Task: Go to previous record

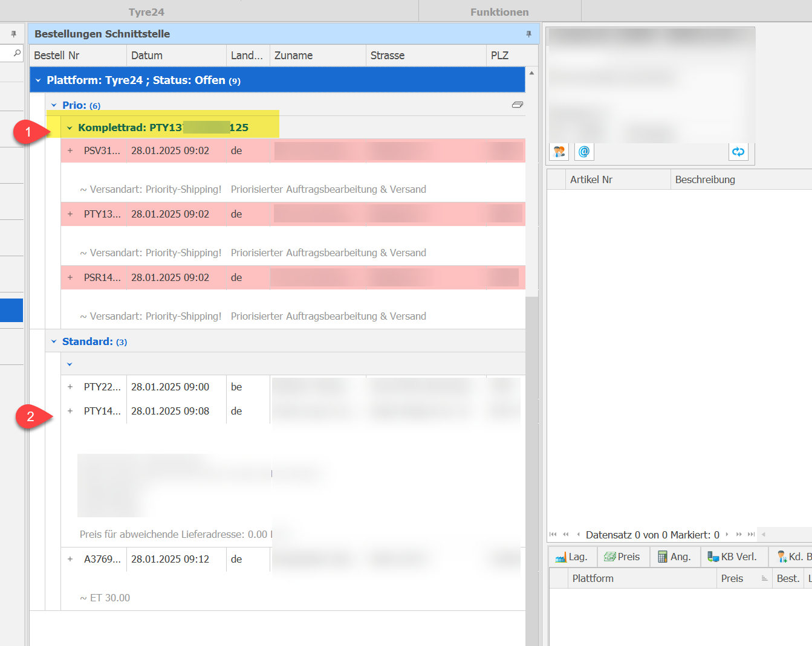Action: click(578, 534)
